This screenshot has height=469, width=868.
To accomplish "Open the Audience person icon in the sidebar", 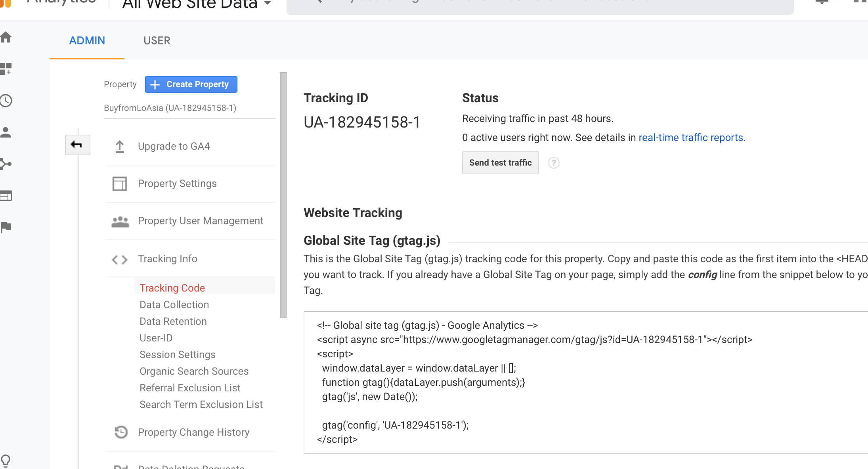I will click(x=6, y=132).
